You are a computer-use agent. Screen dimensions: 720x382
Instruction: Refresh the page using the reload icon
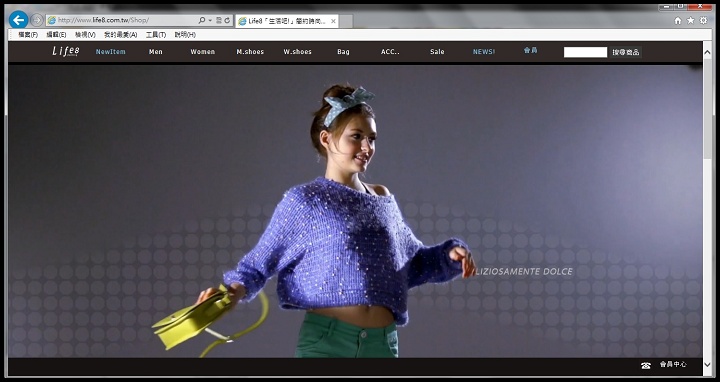(x=227, y=20)
